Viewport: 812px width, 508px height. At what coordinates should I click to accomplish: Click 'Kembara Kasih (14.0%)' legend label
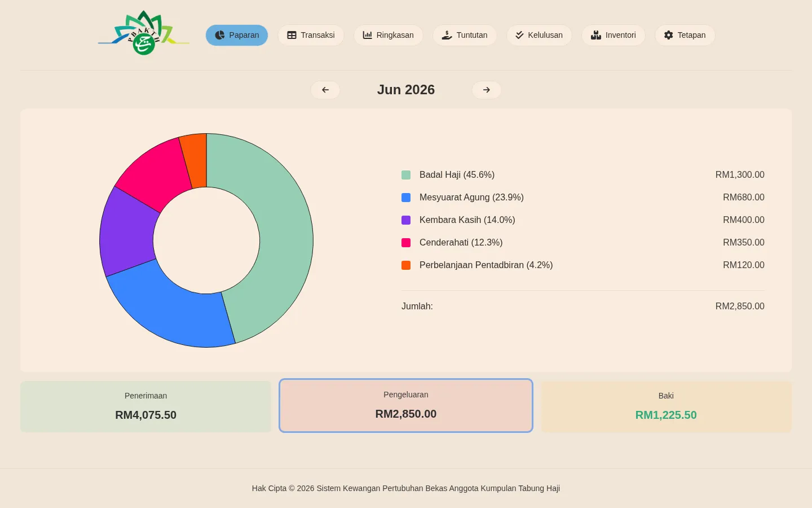click(467, 220)
